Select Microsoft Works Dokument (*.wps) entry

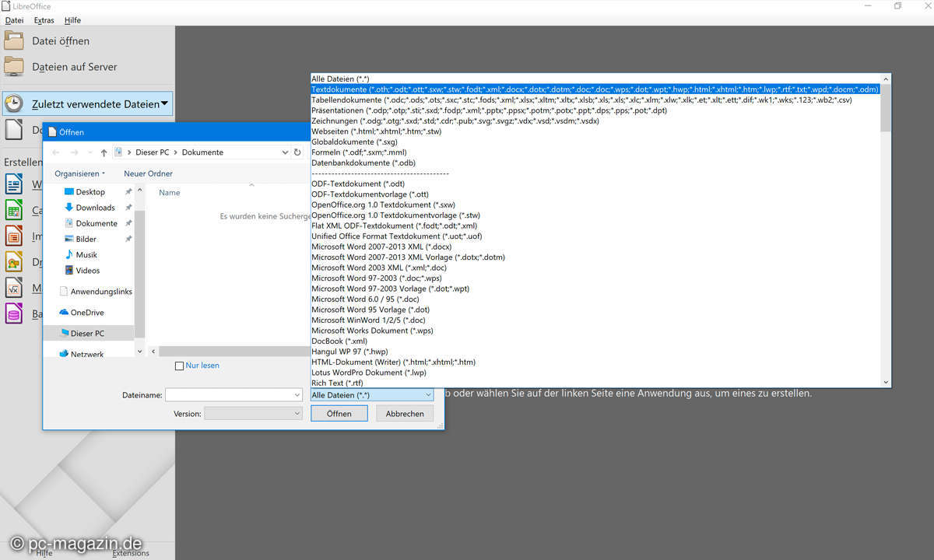(595, 331)
